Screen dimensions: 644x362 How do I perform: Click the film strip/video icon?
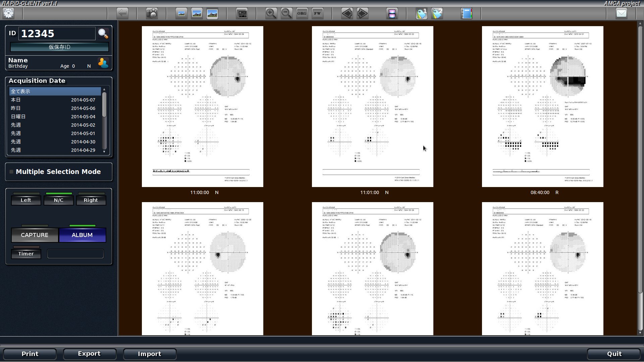point(392,13)
